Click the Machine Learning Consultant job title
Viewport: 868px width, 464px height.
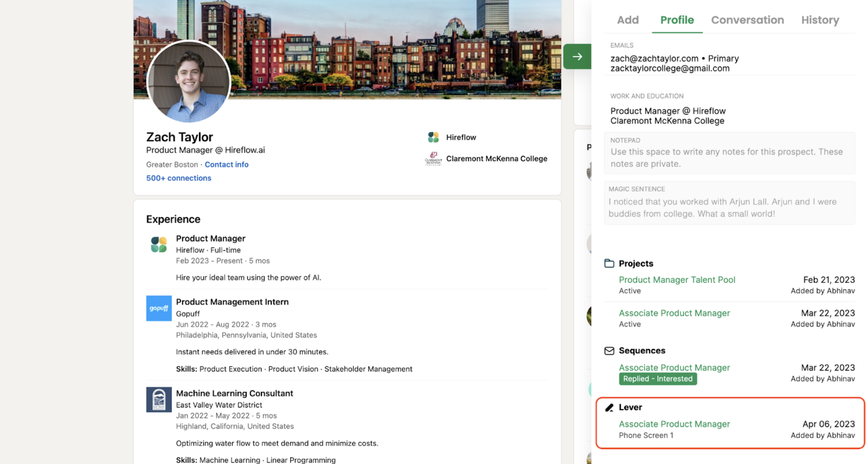[234, 393]
